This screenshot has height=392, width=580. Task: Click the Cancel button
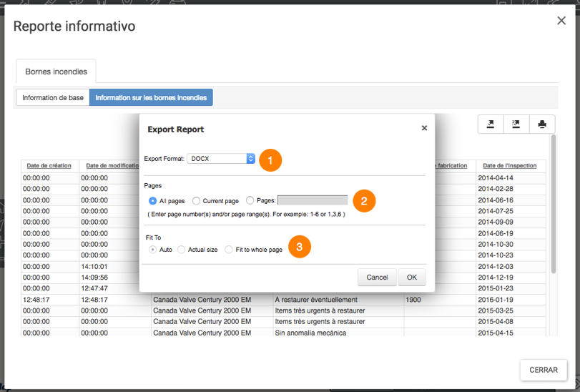(377, 278)
